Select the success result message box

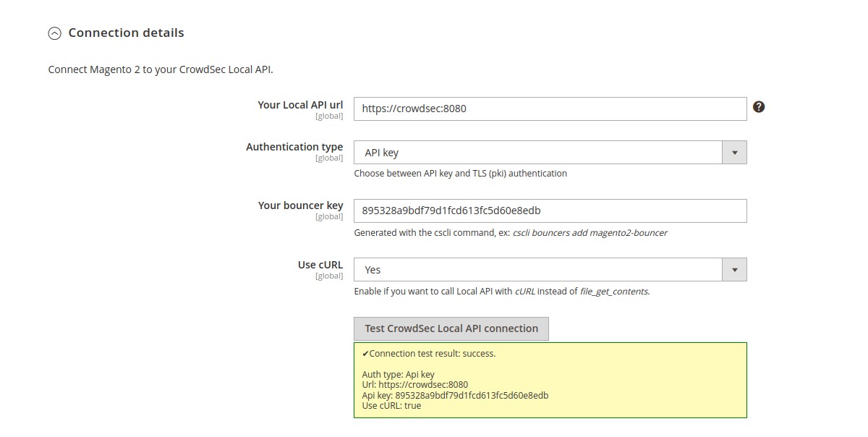(x=550, y=379)
